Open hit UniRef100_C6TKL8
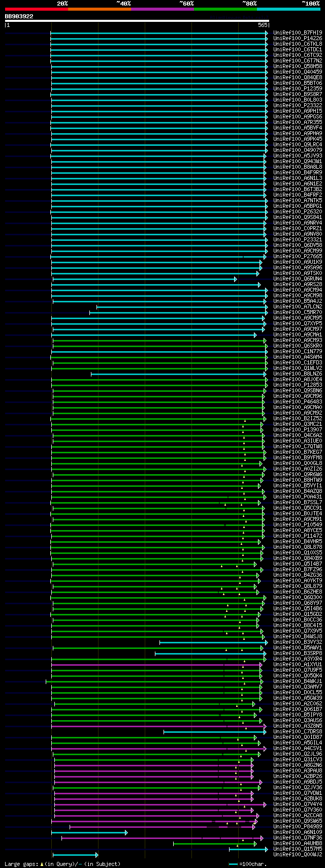Image resolution: width=325 pixels, height=868 pixels. [298, 44]
